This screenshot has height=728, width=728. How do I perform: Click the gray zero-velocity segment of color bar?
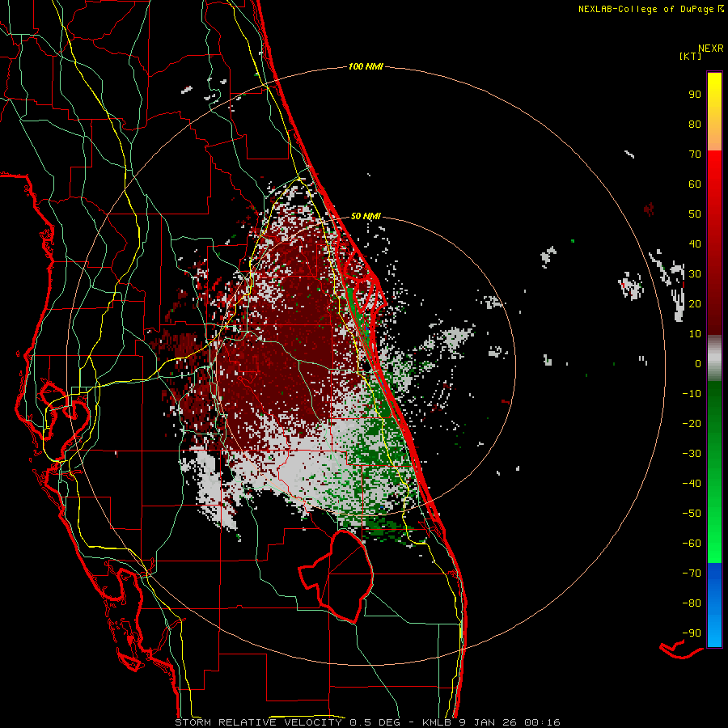(x=714, y=358)
